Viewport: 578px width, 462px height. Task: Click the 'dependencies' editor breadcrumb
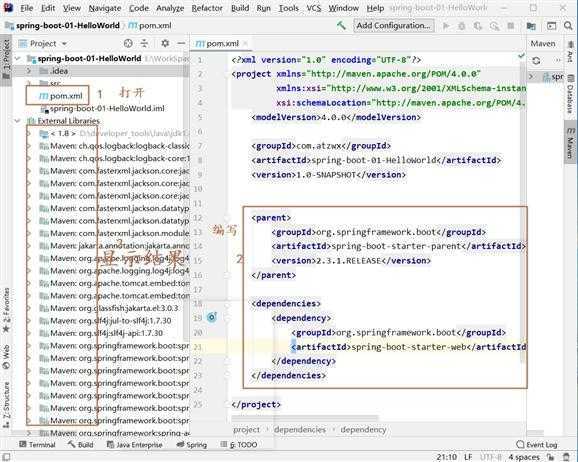tap(300, 430)
